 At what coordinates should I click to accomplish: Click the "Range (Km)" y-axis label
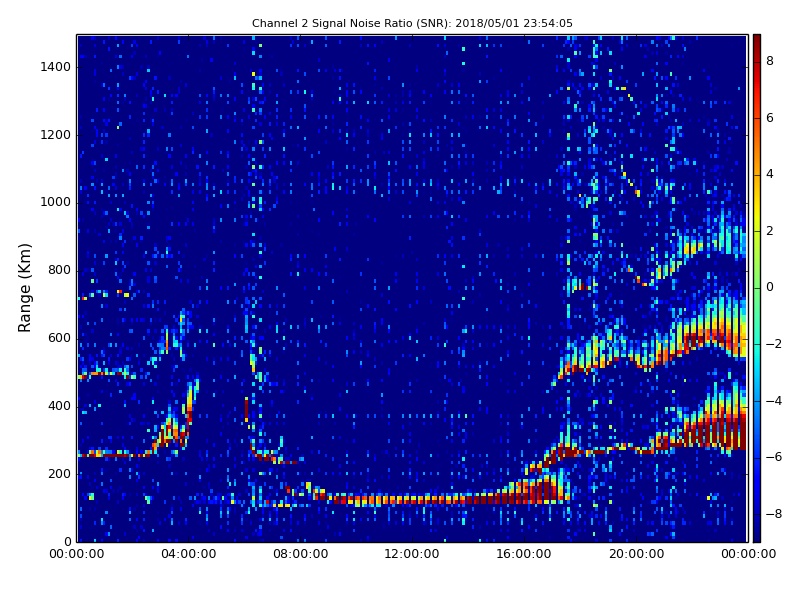24,288
